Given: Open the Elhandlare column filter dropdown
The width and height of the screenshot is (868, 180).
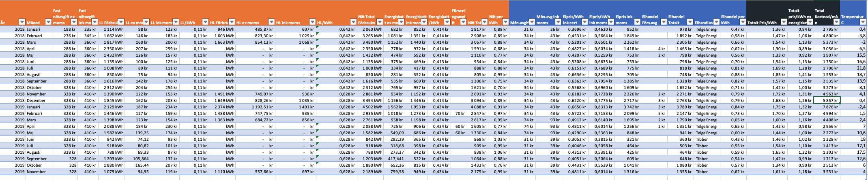Looking at the screenshot, I should tap(716, 23).
